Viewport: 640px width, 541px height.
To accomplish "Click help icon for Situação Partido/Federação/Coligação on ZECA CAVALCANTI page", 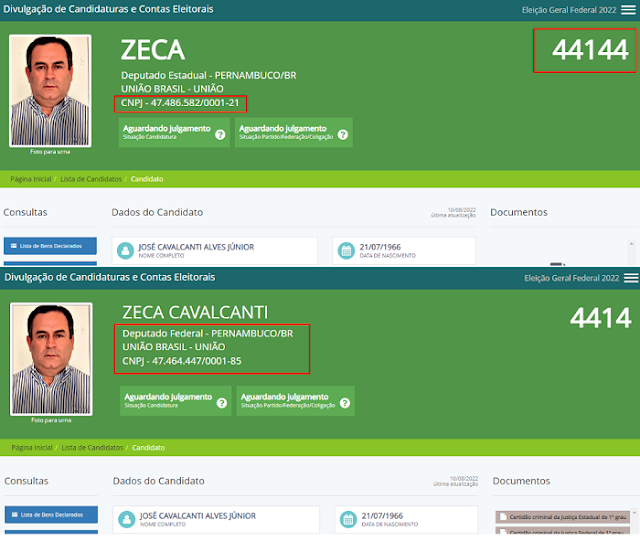I will 345,403.
